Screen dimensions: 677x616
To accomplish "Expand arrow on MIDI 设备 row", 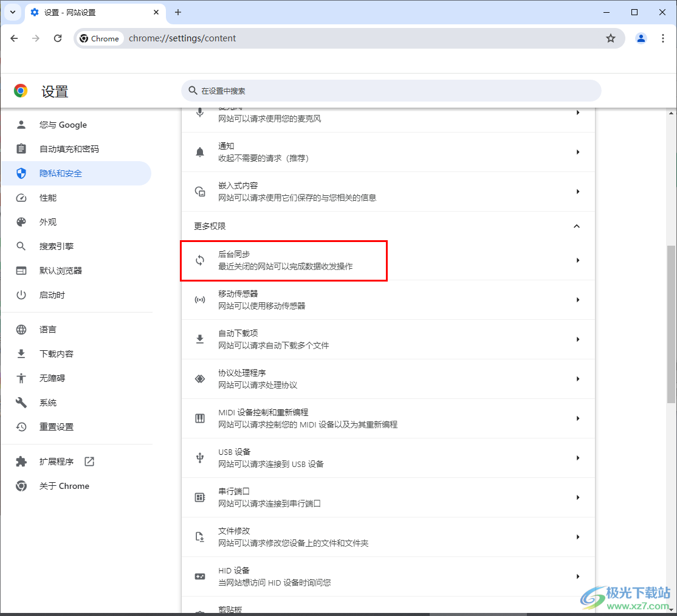I will click(578, 418).
